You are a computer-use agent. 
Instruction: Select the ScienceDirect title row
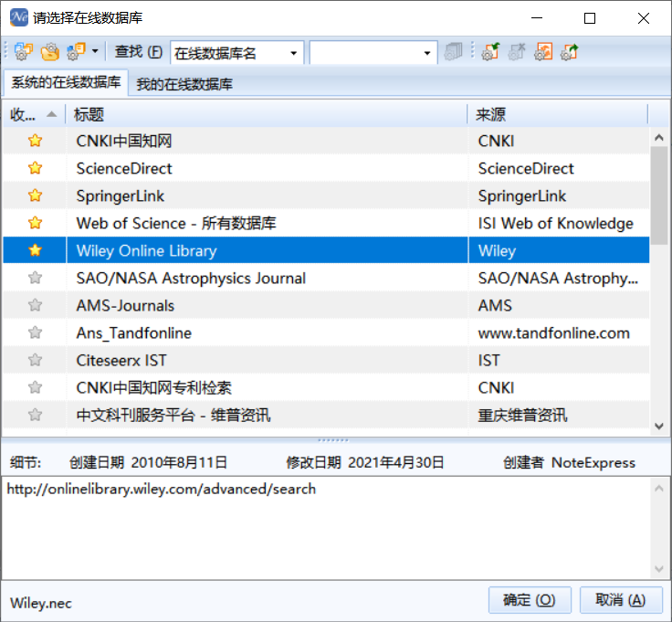coord(326,168)
